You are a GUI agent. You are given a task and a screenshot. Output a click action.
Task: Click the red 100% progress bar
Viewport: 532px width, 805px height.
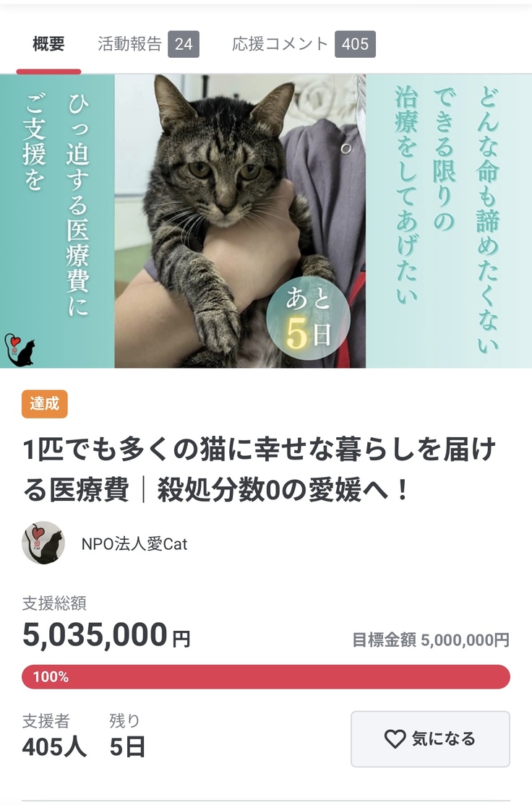tap(265, 676)
